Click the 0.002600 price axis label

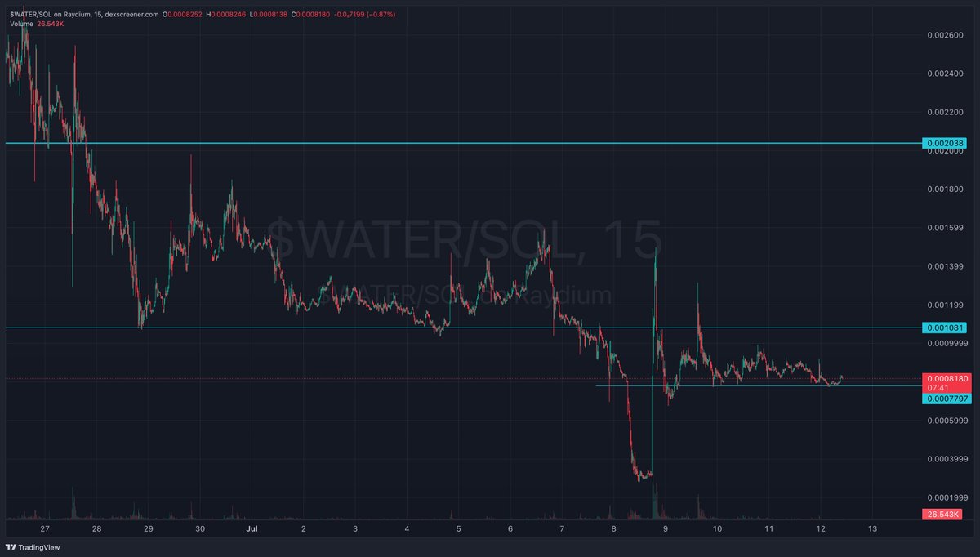tap(946, 35)
